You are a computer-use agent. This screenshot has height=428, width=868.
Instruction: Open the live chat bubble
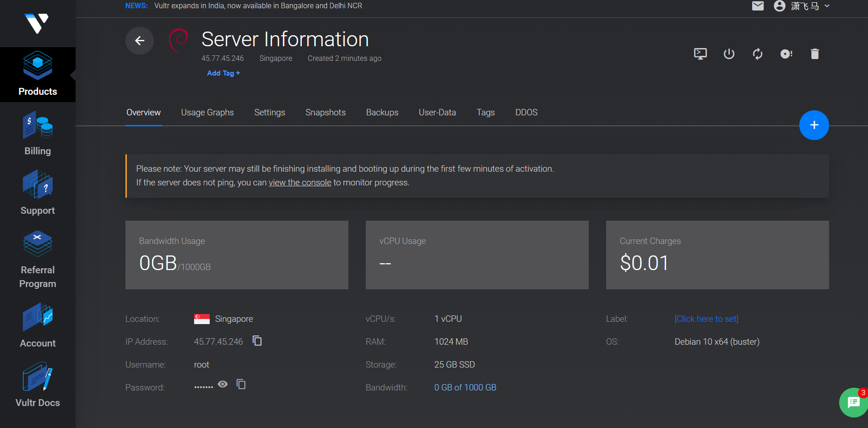[x=853, y=402]
